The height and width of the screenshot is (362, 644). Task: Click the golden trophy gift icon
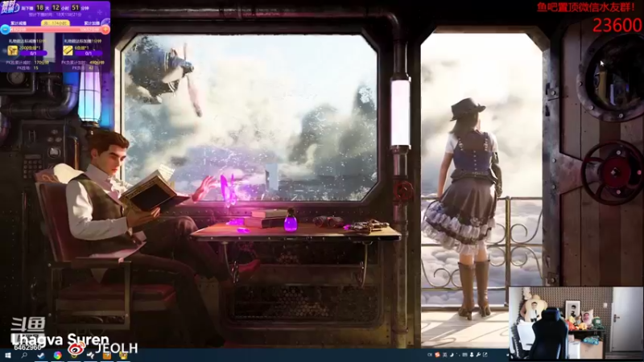point(13,51)
